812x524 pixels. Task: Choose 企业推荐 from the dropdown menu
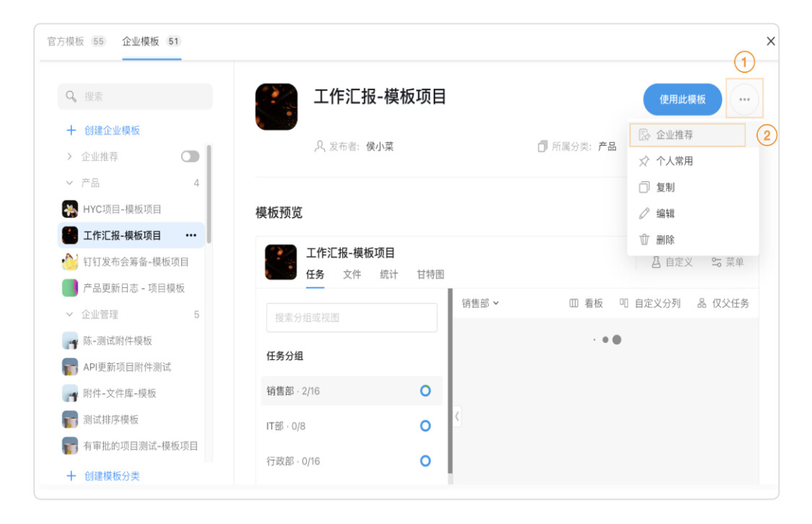[x=688, y=135]
